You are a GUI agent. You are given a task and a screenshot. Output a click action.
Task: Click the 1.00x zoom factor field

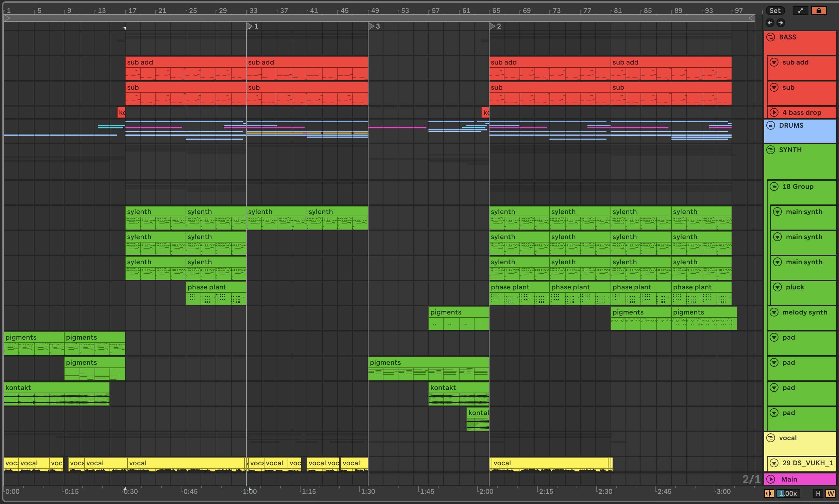788,493
